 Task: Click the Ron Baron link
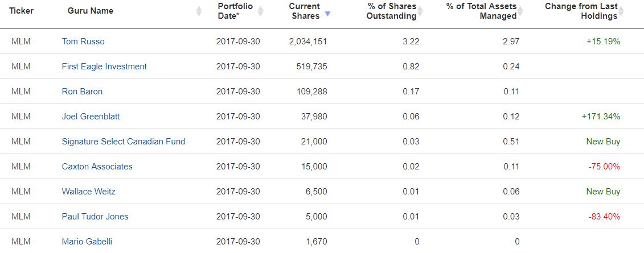(82, 92)
